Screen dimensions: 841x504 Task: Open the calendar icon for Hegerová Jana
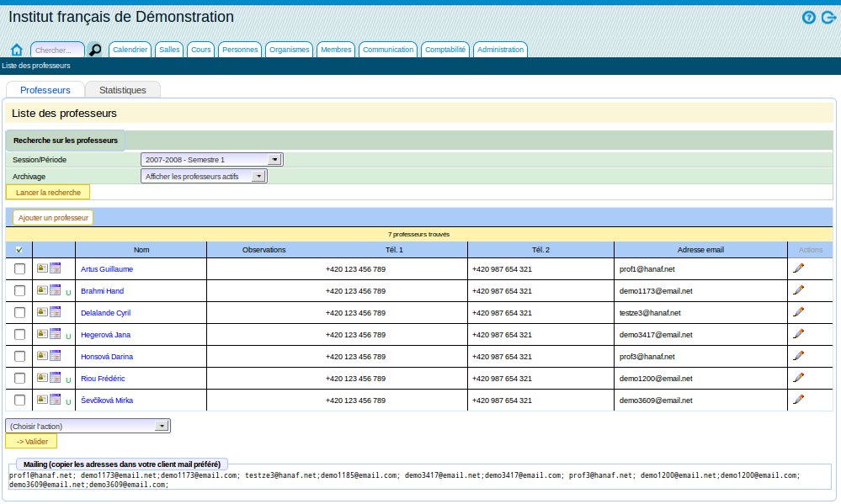pyautogui.click(x=56, y=334)
